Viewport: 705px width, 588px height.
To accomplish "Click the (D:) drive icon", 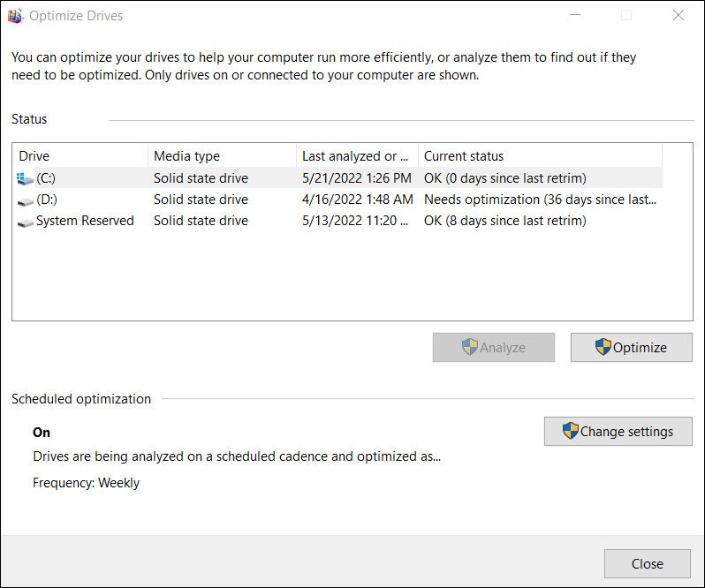I will pos(25,200).
